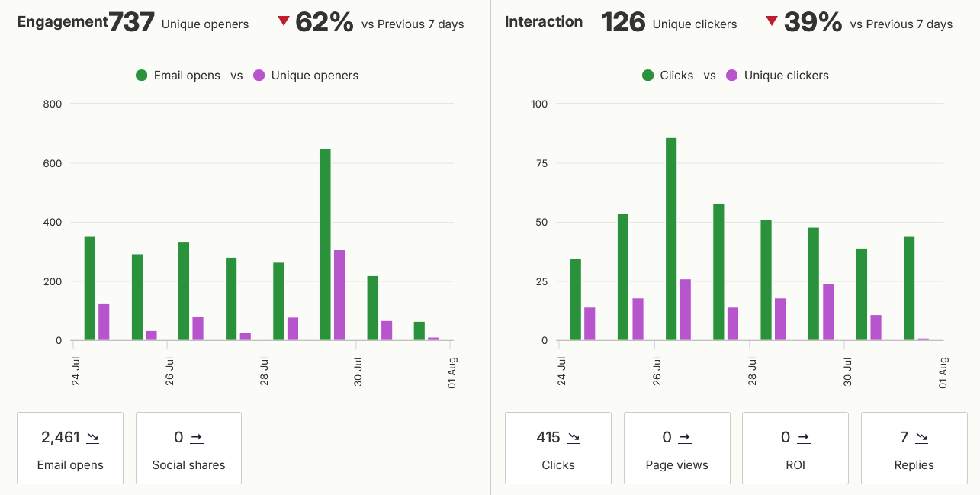Click the tallest green Clicks bar
Image resolution: width=980 pixels, height=495 pixels.
[x=671, y=239]
